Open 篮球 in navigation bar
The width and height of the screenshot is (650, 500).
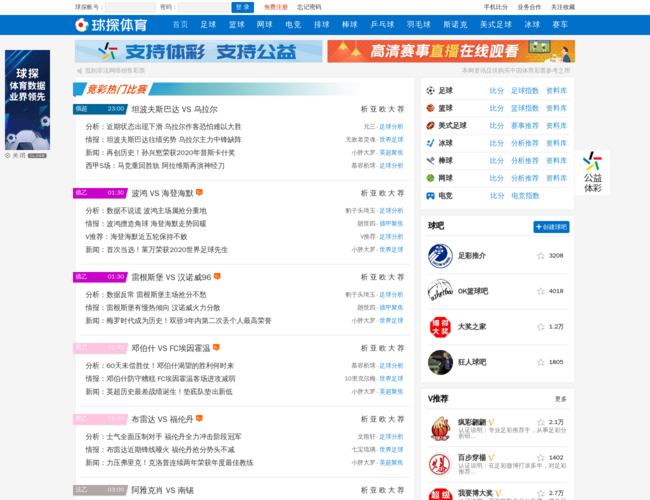point(237,24)
